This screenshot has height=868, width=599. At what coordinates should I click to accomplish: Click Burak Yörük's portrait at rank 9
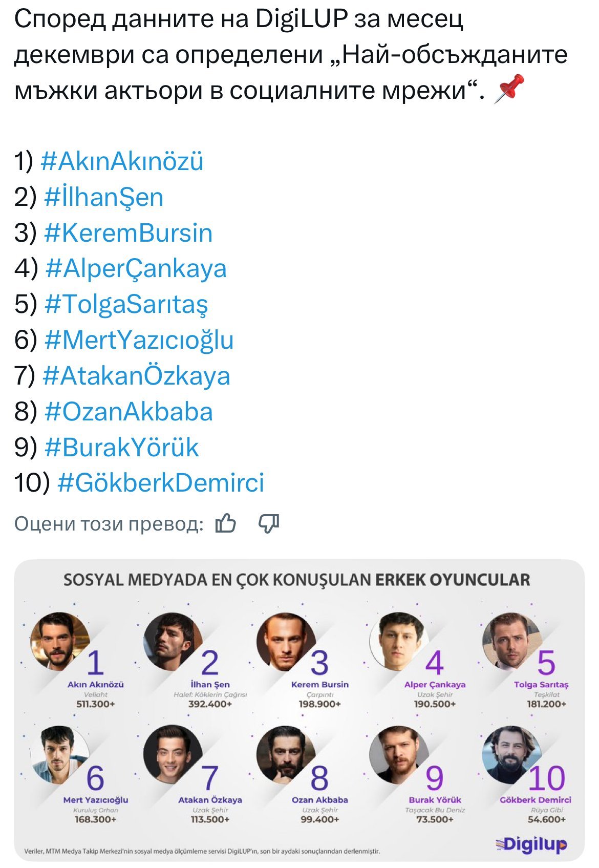click(398, 754)
